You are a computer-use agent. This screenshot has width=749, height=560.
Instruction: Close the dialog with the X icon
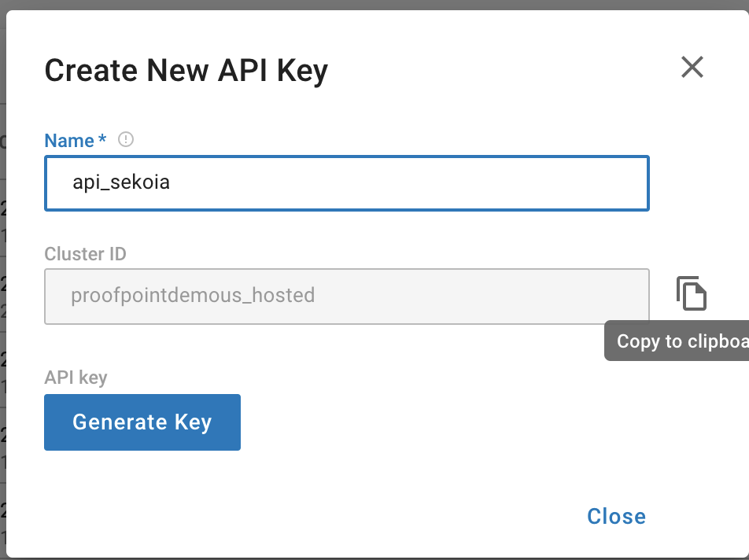[x=692, y=68]
